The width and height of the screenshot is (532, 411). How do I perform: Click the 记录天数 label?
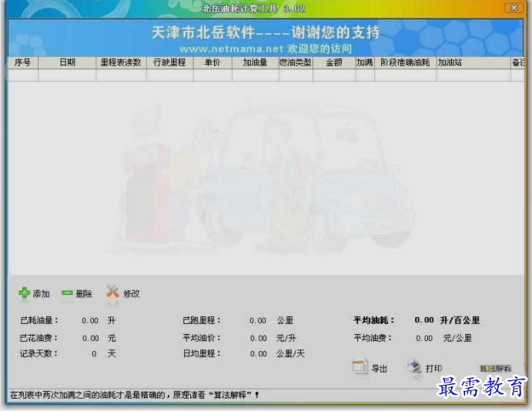coord(39,354)
